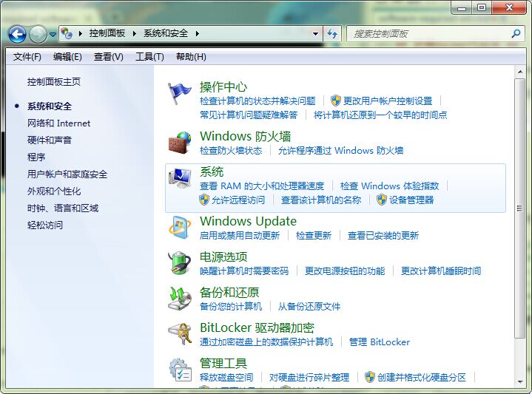Image resolution: width=532 pixels, height=394 pixels.
Task: Click 启用或禁用自动更新 link
Action: tap(240, 235)
